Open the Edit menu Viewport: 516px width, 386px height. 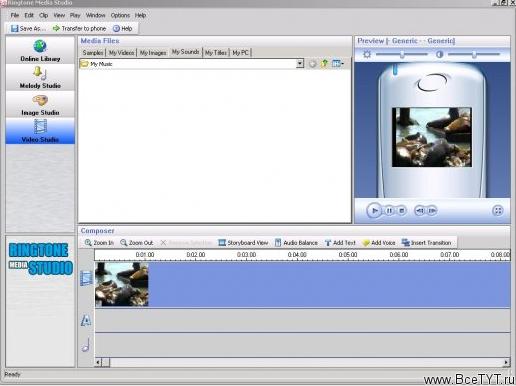point(29,15)
